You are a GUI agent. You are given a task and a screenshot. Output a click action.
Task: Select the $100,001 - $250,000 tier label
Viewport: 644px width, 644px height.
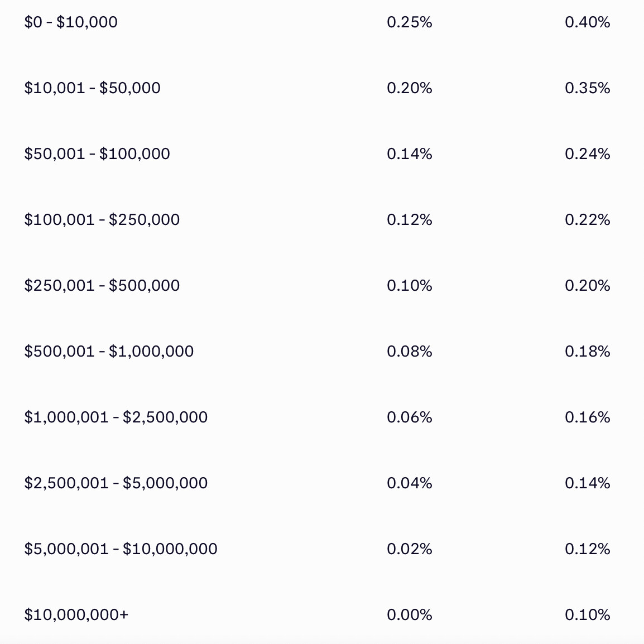102,220
